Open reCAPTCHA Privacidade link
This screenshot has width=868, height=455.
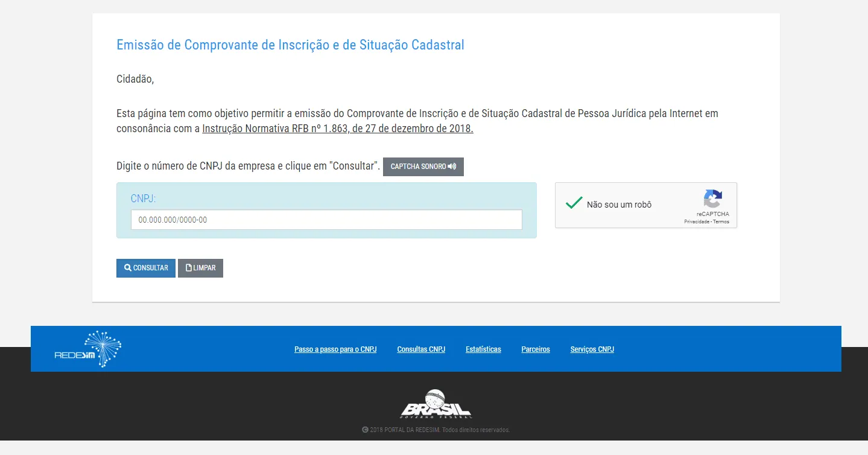click(696, 221)
